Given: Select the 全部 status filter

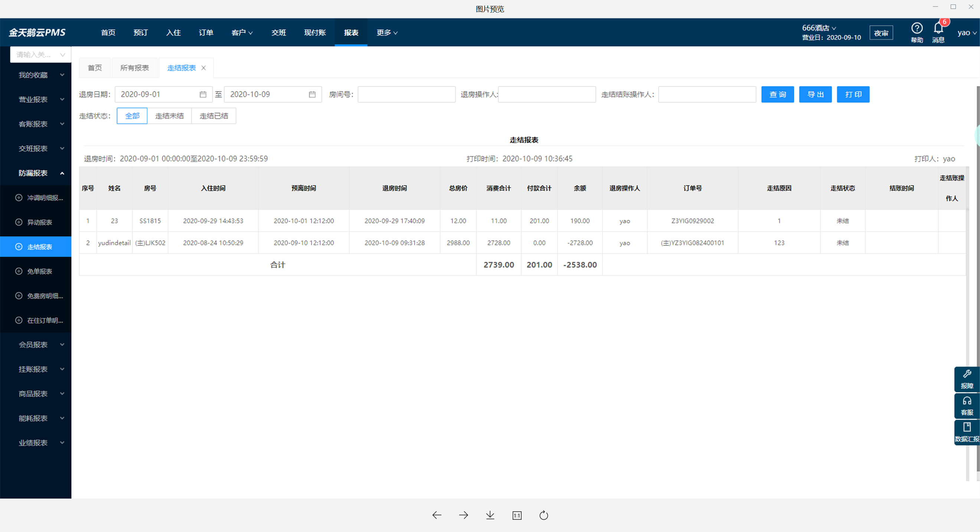Looking at the screenshot, I should coord(132,116).
